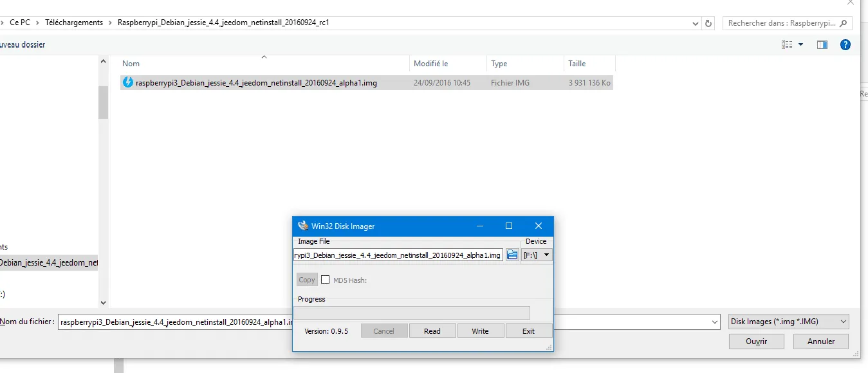Click the 3 931 136 Ko size cell
Image resolution: width=868 pixels, height=373 pixels.
pyautogui.click(x=589, y=83)
